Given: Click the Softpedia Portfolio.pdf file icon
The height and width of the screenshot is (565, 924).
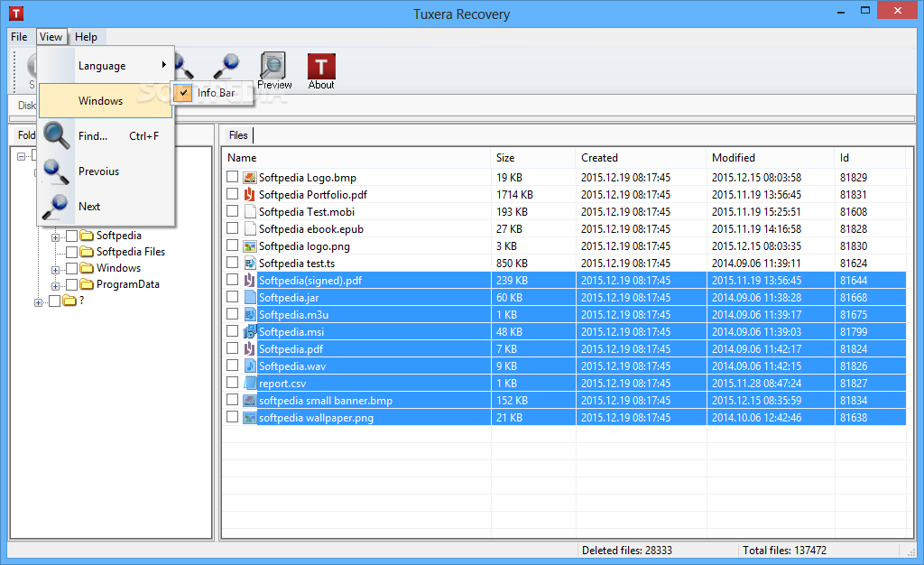Looking at the screenshot, I should pyautogui.click(x=250, y=194).
